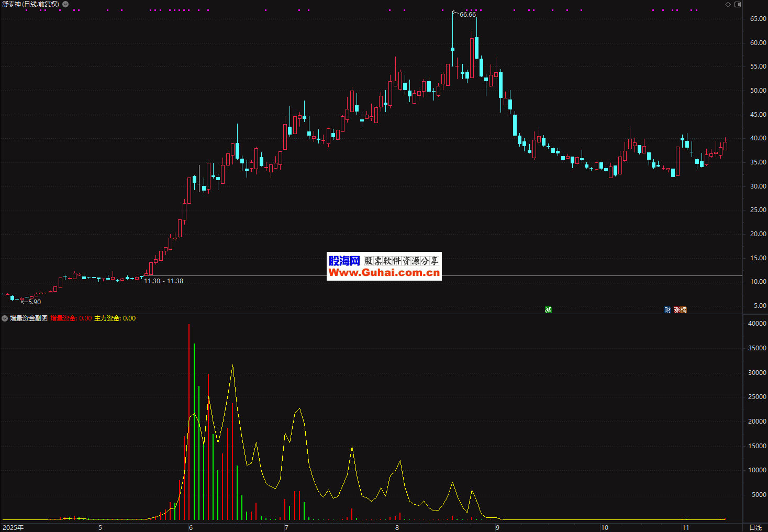
Task: Click the red 增量资金: 0.00 readout
Action: pos(71,318)
